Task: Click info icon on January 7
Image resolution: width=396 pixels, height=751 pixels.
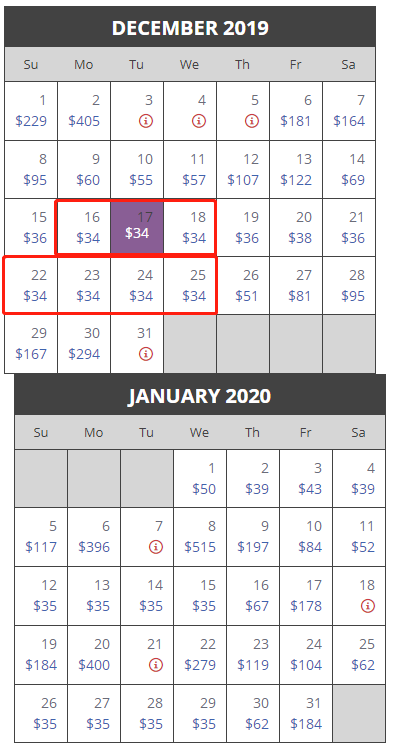Action: coord(156,547)
